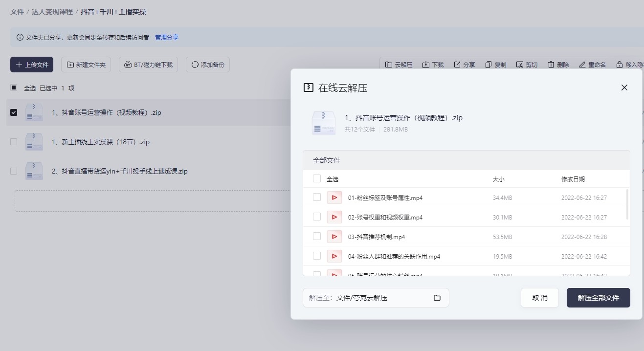Check 02-账号权重和视频权重.mp4 checkbox
Viewport: 644px width, 351px height.
coord(317,217)
